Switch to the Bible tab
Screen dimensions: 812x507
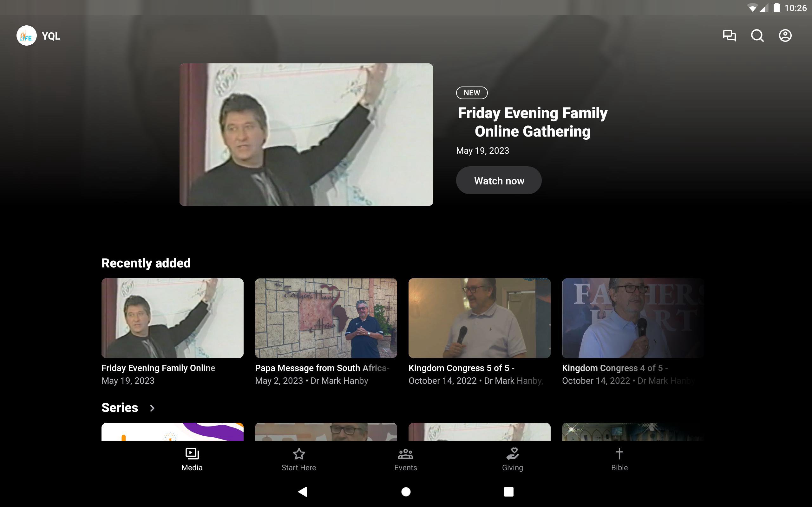[619, 459]
